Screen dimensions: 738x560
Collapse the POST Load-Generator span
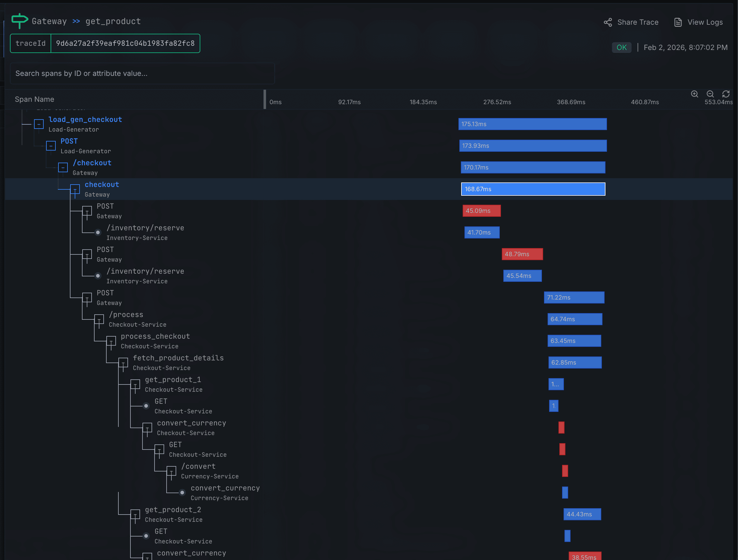[x=51, y=145]
